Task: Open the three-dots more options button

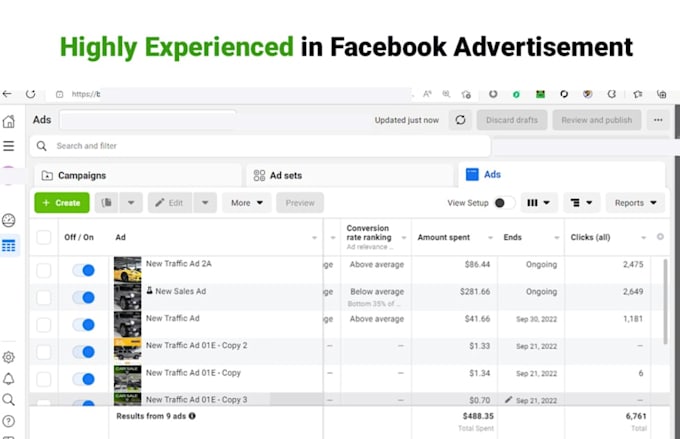Action: point(658,120)
